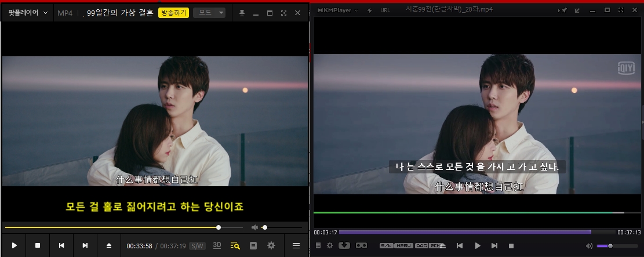Open the KMPlayer playlist icon
This screenshot has width=644, height=257.
point(318,245)
